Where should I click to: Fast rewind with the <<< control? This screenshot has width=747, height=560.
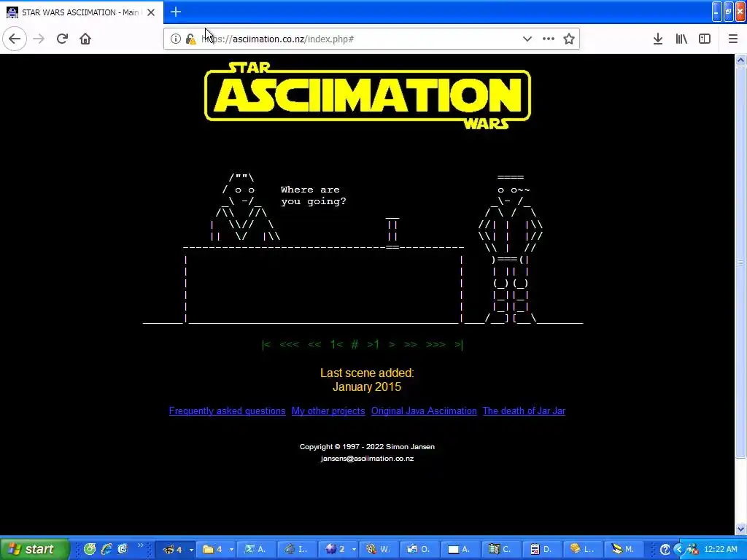click(x=289, y=344)
